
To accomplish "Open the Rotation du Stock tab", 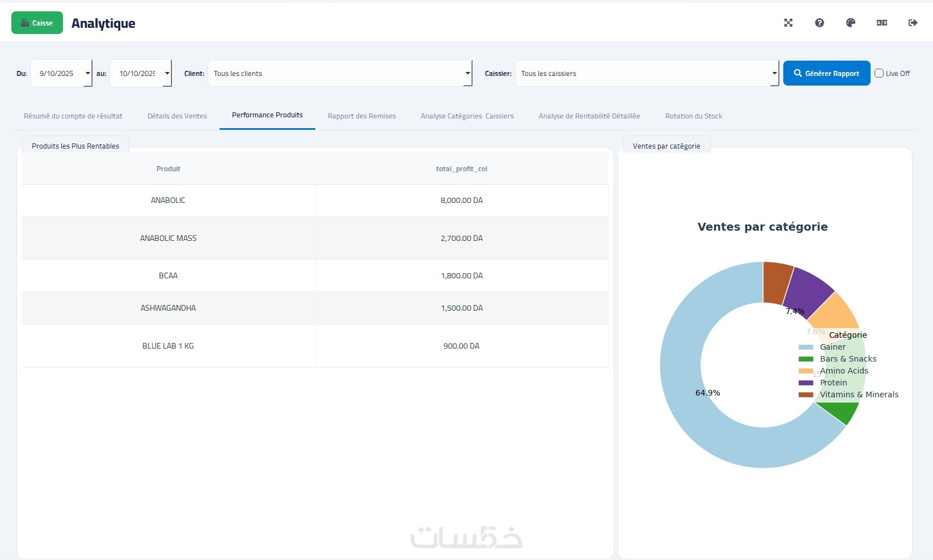I will [694, 116].
